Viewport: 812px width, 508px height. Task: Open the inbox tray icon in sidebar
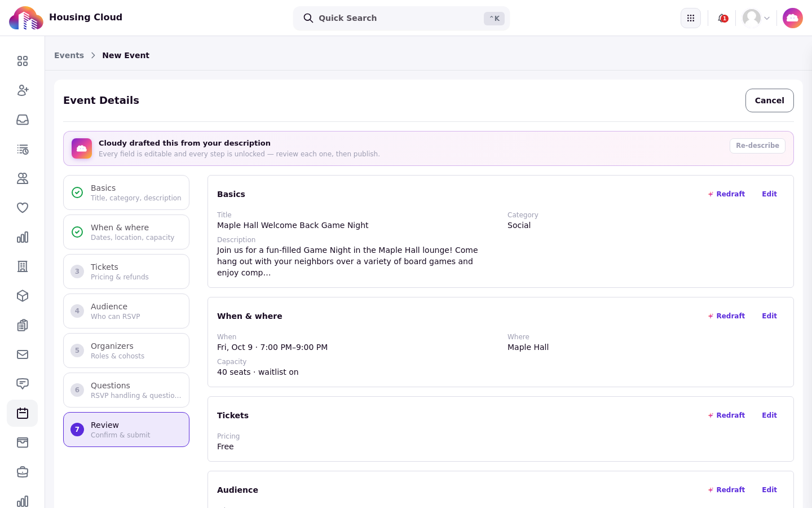(x=23, y=120)
